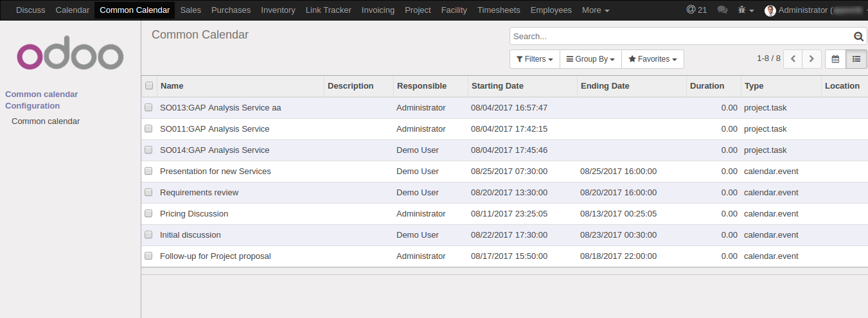The height and width of the screenshot is (318, 868).
Task: Expand the More menu
Action: [596, 10]
